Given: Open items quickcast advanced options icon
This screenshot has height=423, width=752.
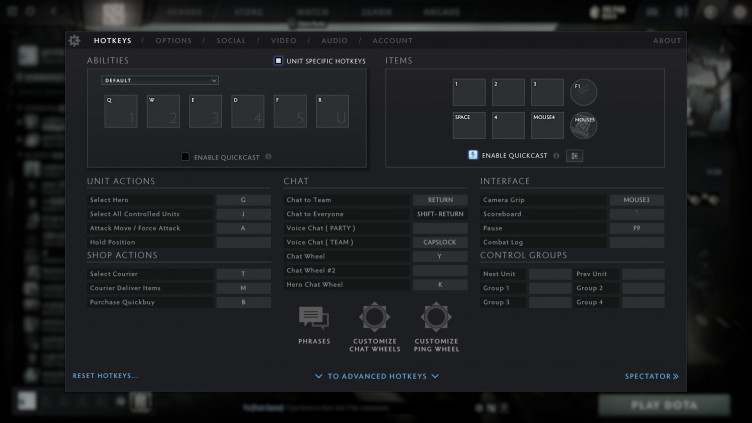Looking at the screenshot, I should point(574,156).
